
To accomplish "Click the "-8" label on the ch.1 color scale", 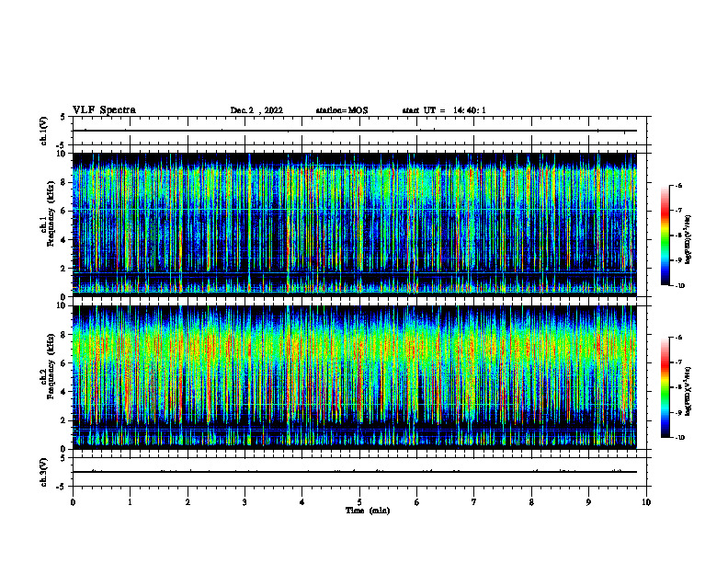I will pos(678,236).
